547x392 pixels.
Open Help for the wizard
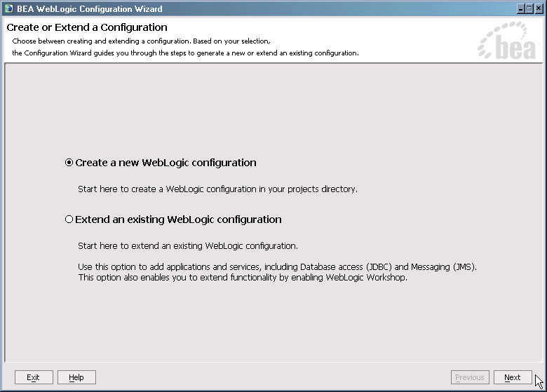tap(76, 377)
